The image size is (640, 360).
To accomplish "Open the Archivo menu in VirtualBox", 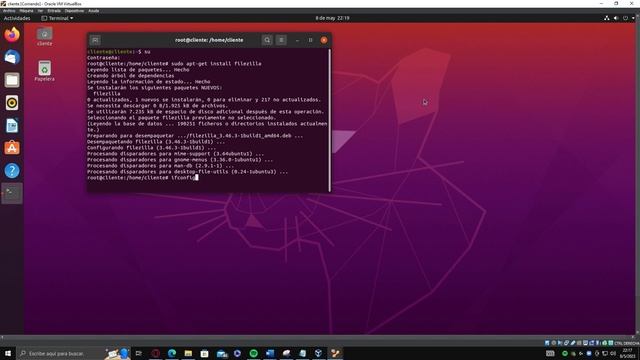I will tap(9, 11).
